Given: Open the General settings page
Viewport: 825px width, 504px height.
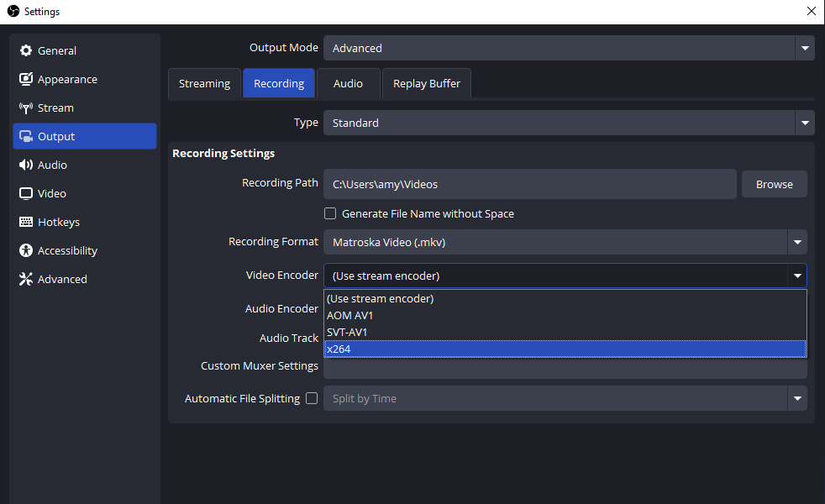Looking at the screenshot, I should [85, 50].
